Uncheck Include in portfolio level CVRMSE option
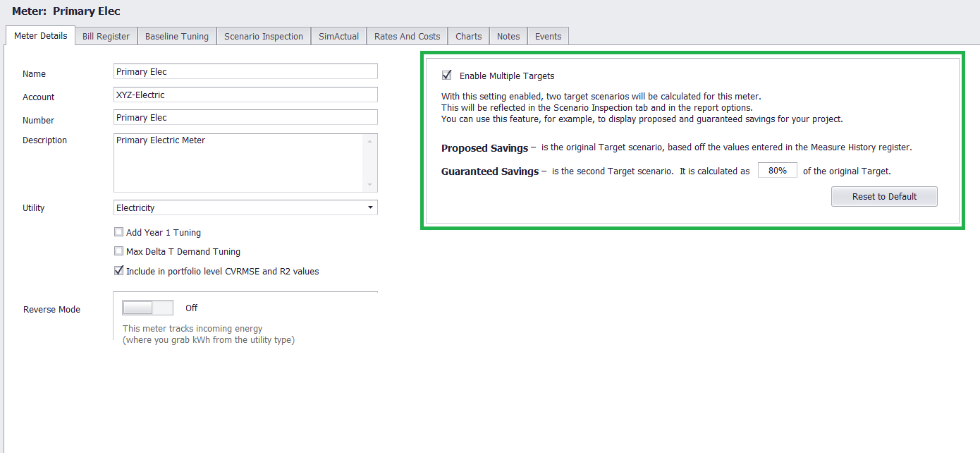Viewport: 980px width, 453px height. 118,270
